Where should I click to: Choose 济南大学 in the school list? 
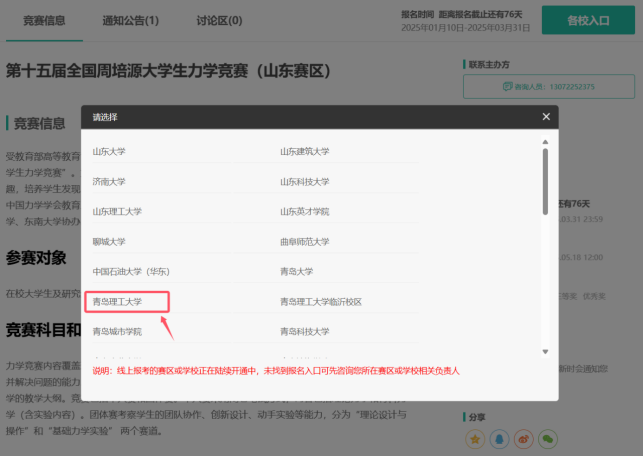click(x=109, y=181)
